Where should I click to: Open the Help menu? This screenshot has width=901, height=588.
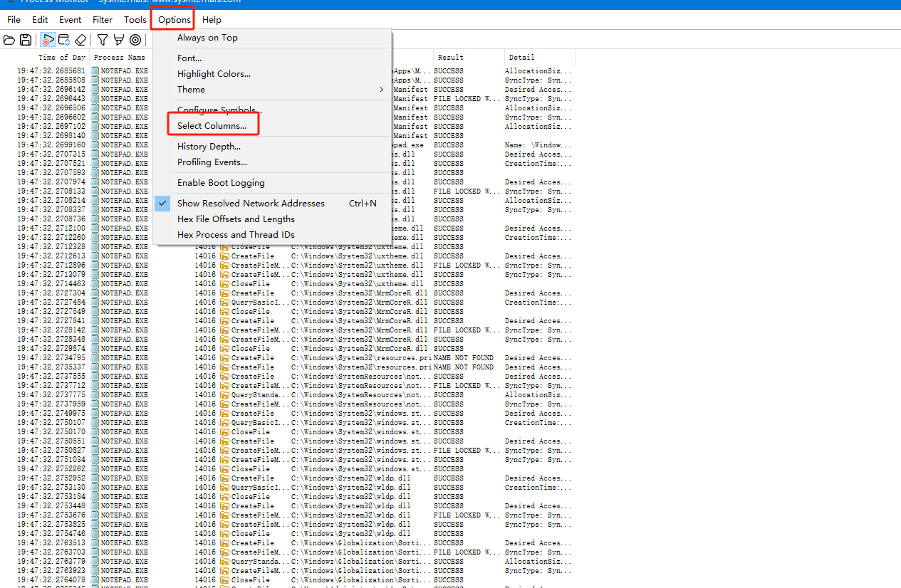point(212,20)
